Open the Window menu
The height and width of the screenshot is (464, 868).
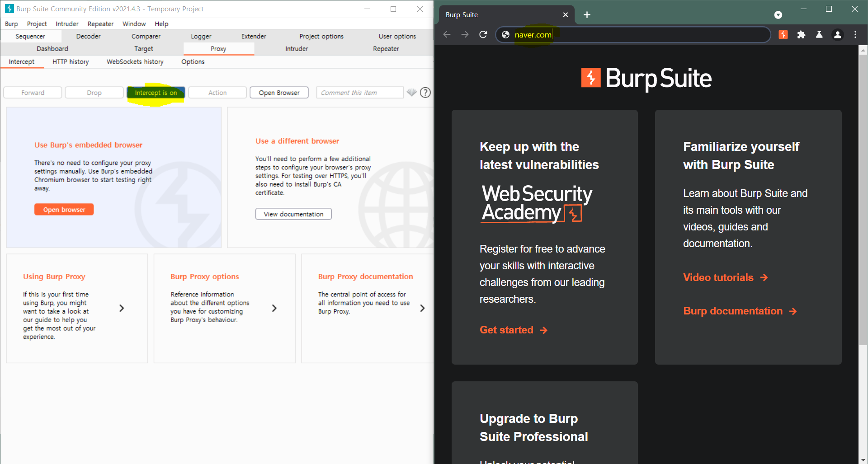[134, 24]
